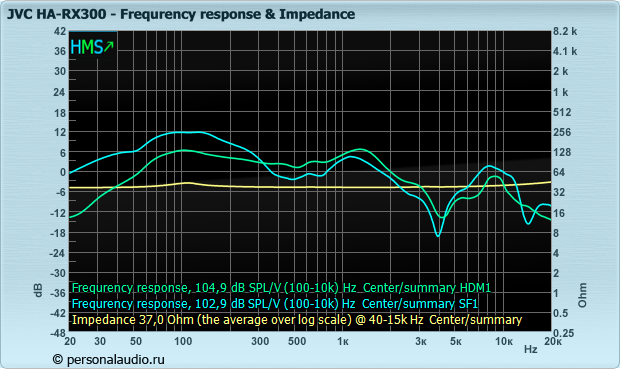
Task: Select the yellow 'Impedance 37,0 Ohm' legend line
Action: coord(297,320)
